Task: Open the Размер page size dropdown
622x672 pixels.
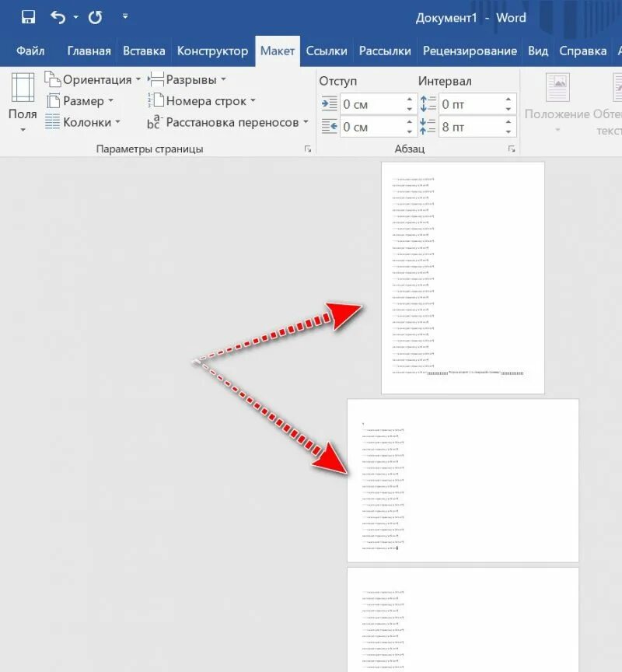Action: click(80, 101)
